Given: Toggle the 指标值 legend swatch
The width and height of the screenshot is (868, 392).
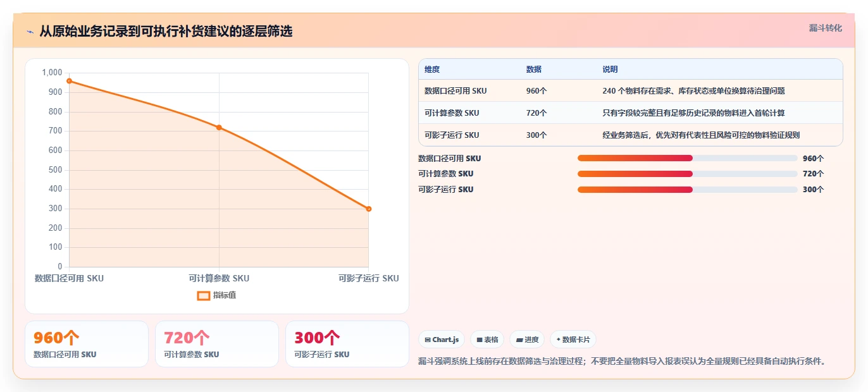Looking at the screenshot, I should click(204, 295).
